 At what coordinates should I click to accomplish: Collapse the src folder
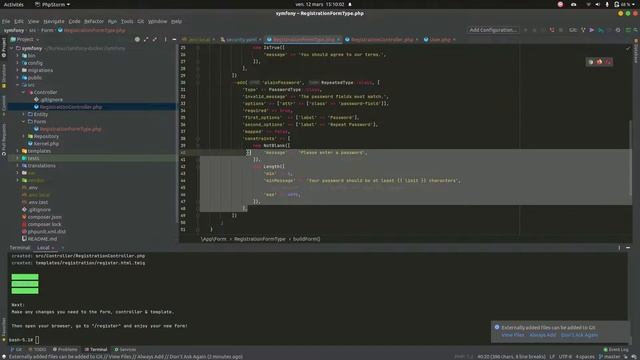tap(18, 85)
